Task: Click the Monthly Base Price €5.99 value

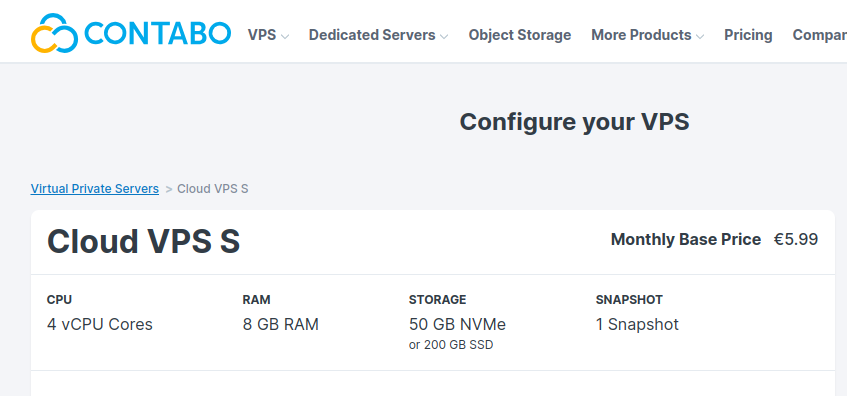Action: coord(796,239)
